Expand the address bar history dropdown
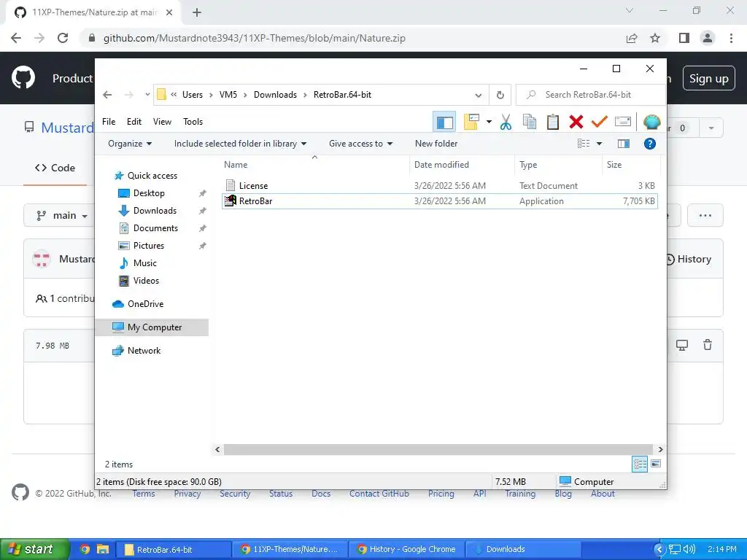This screenshot has width=747, height=560. pyautogui.click(x=478, y=95)
